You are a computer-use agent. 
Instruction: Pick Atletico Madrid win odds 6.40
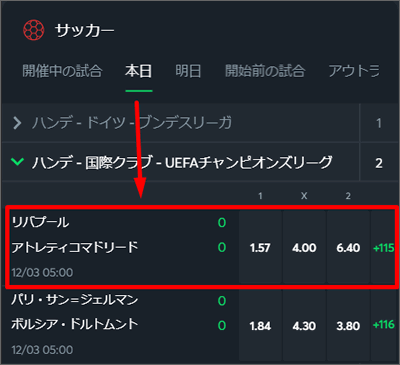[348, 248]
